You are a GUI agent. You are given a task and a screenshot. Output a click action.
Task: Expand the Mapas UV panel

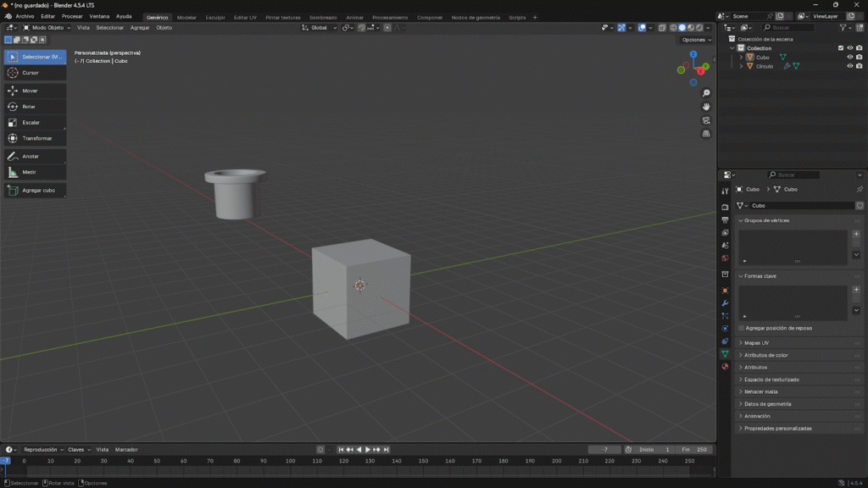pyautogui.click(x=756, y=343)
